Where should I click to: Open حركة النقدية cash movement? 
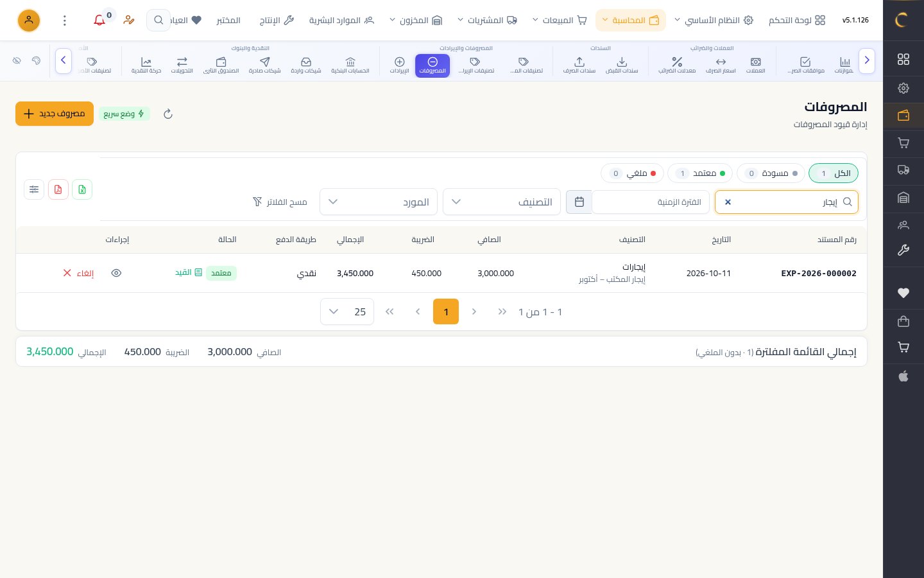pos(146,65)
